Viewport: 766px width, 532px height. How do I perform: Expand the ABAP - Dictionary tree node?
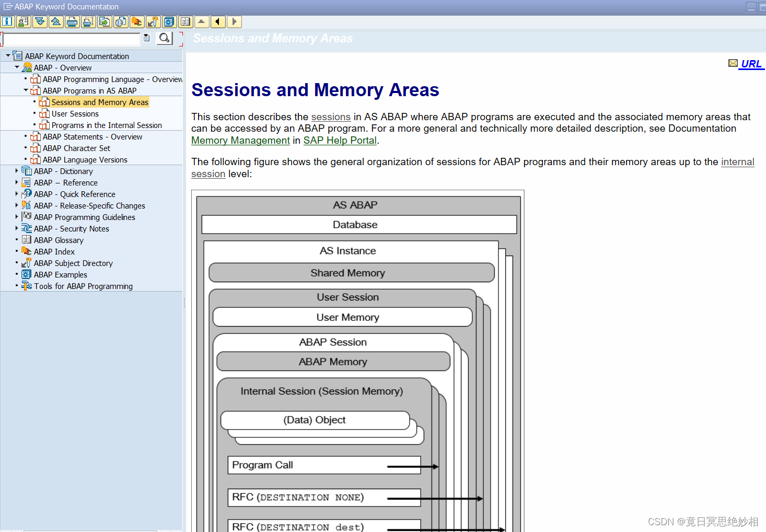[17, 171]
